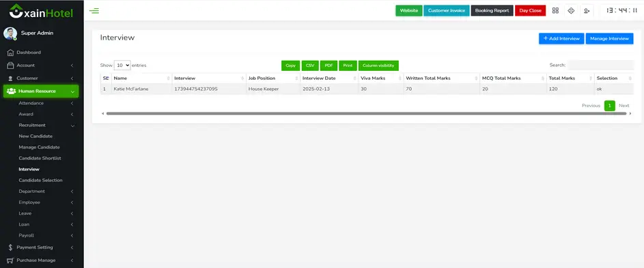The image size is (644, 268).
Task: Export table with the PDF button
Action: [x=328, y=65]
